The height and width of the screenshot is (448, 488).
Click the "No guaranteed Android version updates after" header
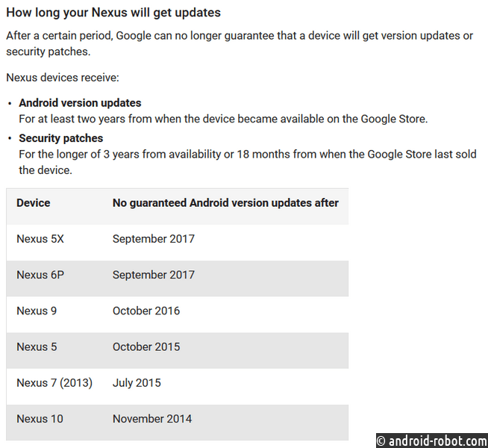pos(225,202)
